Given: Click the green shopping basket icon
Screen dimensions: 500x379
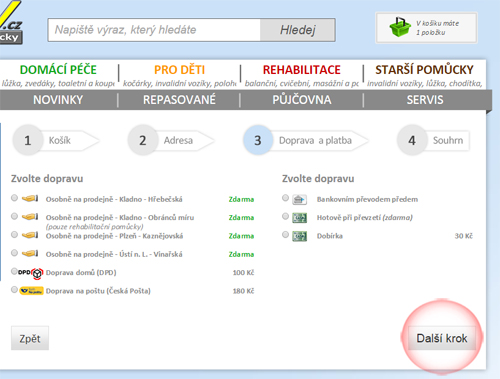Looking at the screenshot, I should (x=400, y=27).
